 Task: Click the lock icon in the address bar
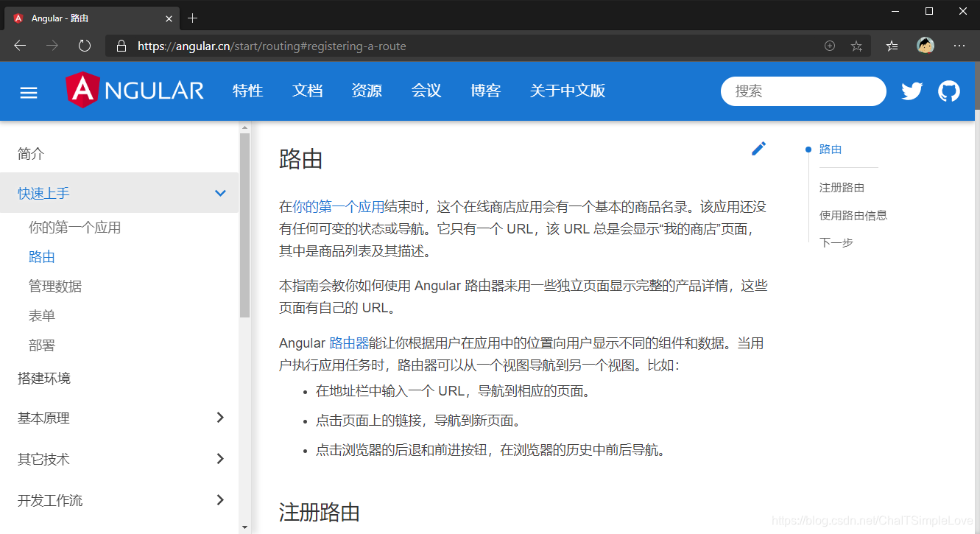coord(121,46)
